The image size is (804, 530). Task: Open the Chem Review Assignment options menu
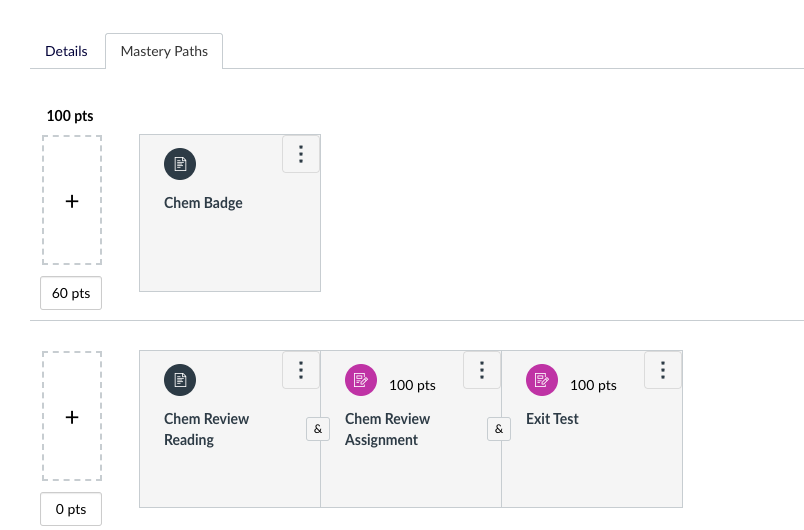pos(482,370)
